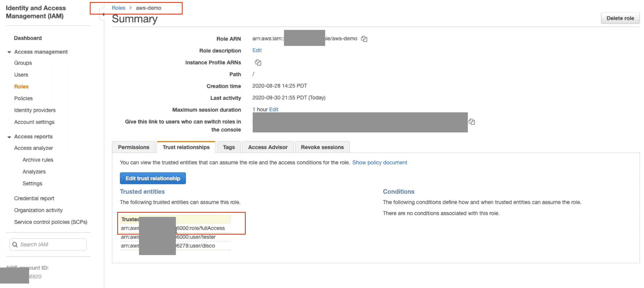Open Account settings page
The width and height of the screenshot is (644, 288).
click(34, 122)
